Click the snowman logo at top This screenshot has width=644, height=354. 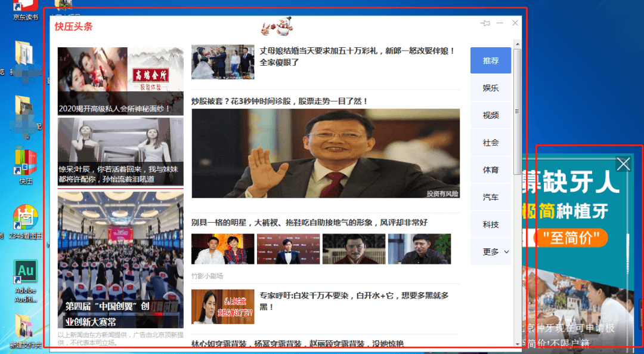click(x=277, y=26)
